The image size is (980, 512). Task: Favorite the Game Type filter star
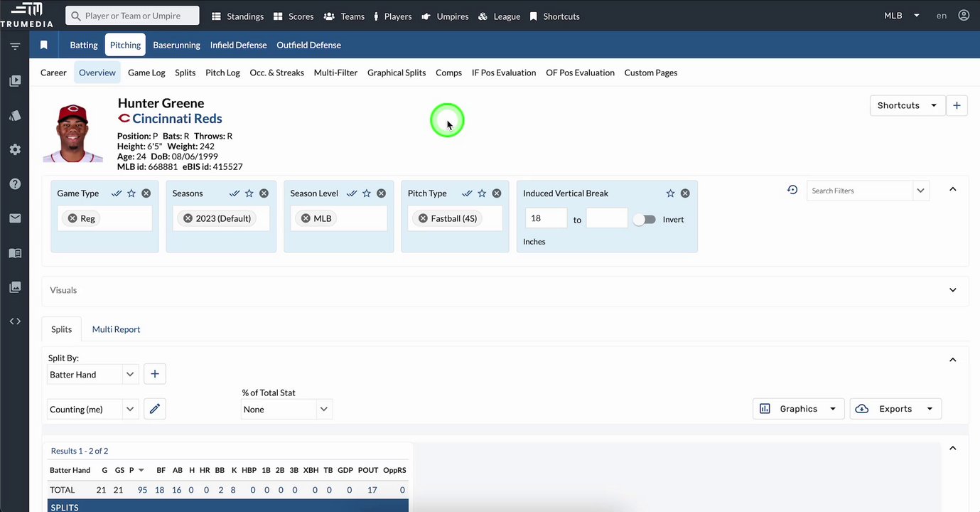(131, 193)
